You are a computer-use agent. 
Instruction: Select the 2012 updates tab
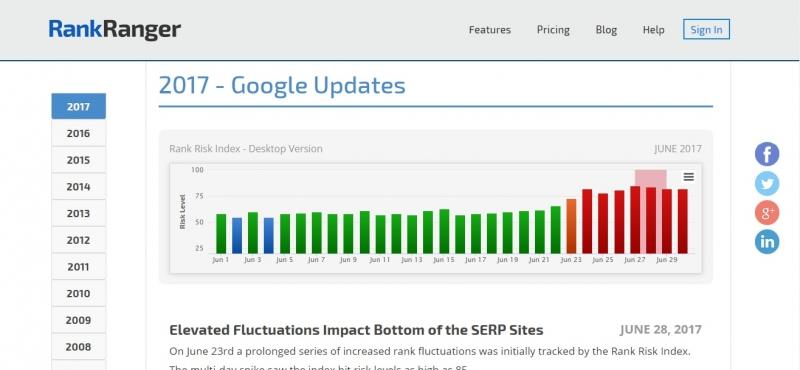point(79,240)
